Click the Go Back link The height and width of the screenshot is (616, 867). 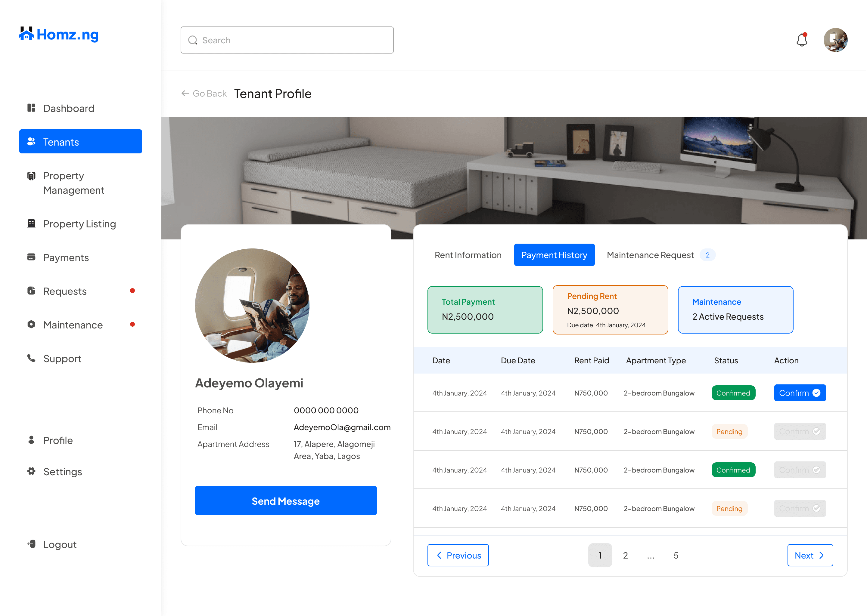[204, 93]
